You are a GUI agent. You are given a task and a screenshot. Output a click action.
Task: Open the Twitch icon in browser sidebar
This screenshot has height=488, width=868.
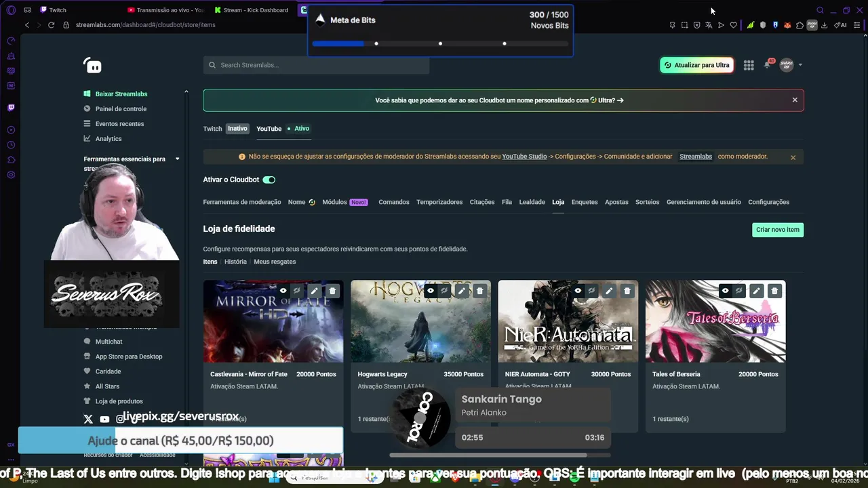11,107
